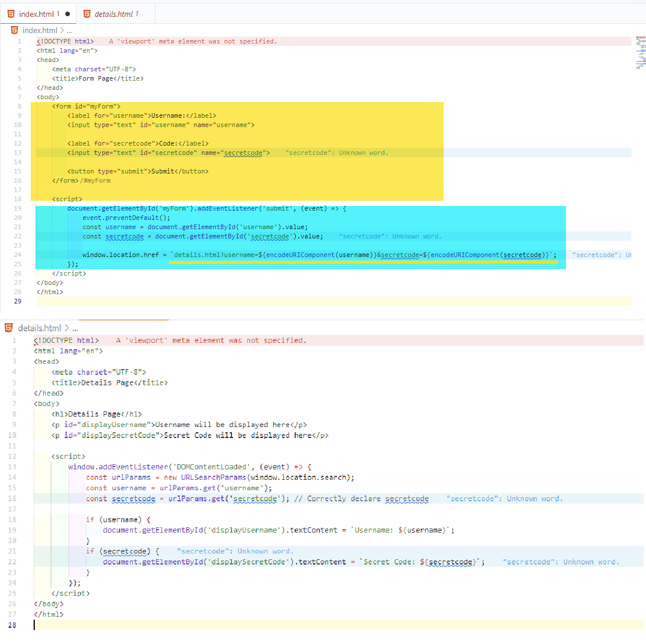Click the Unknown word hint on index.html line 13

pos(336,153)
